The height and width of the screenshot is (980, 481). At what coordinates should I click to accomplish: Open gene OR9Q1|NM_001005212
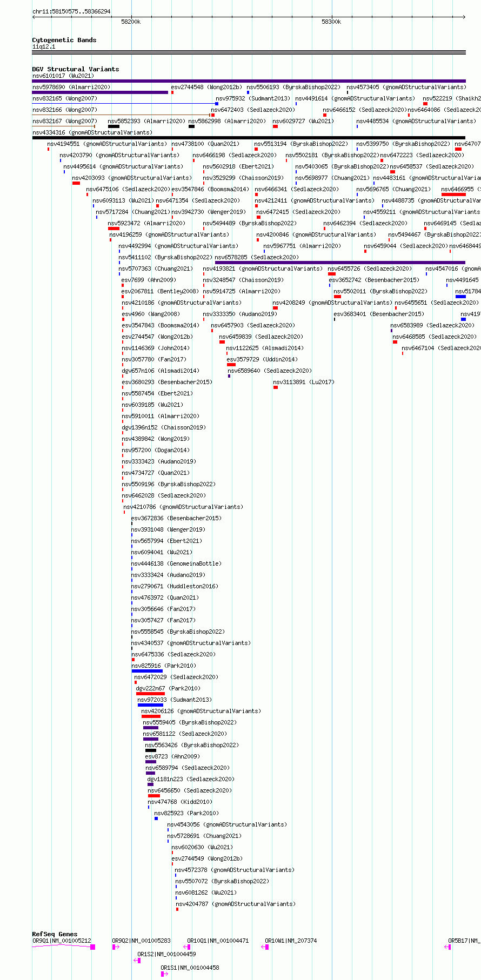click(62, 941)
